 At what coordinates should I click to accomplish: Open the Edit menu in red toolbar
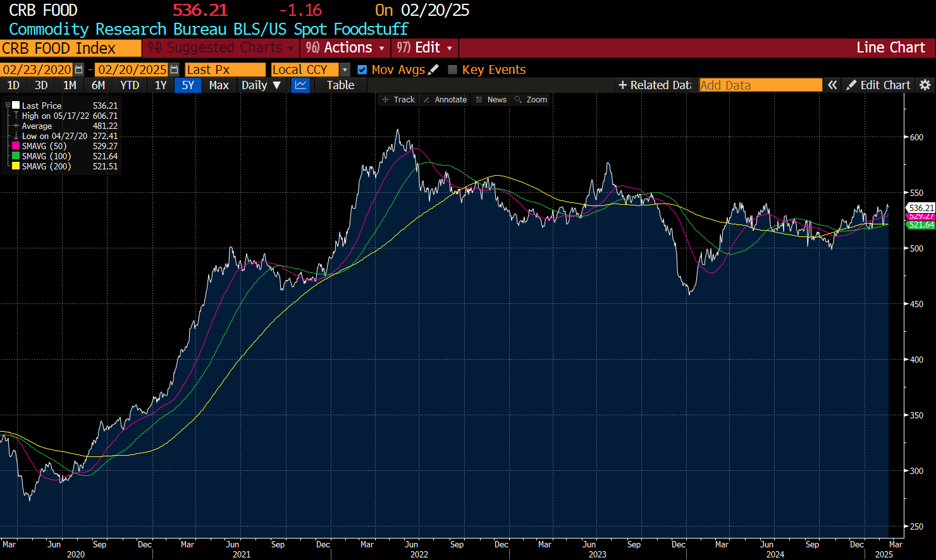click(424, 48)
